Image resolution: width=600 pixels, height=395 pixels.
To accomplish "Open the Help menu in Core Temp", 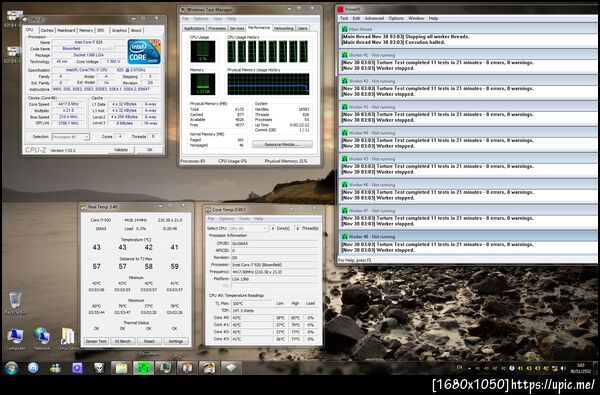I will tap(258, 219).
